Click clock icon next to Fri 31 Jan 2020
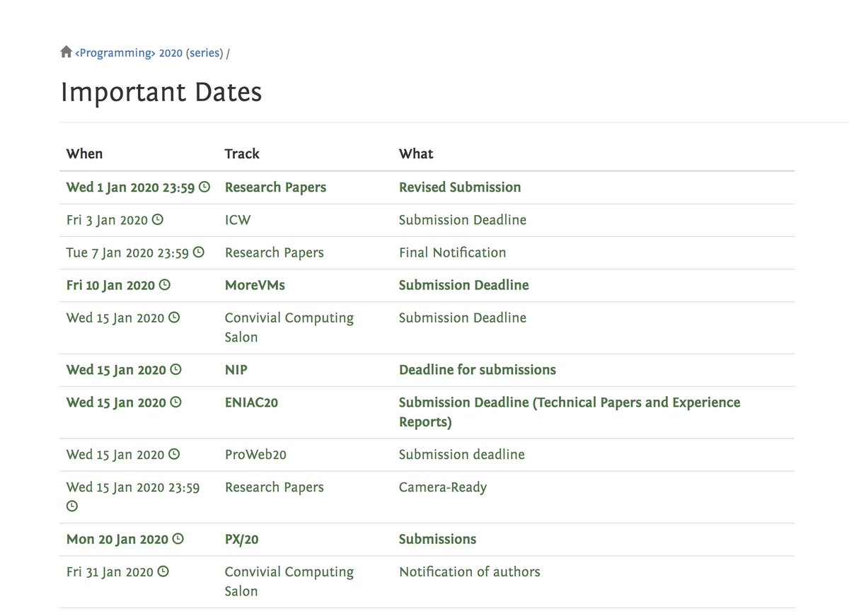Image resolution: width=849 pixels, height=616 pixels. [x=163, y=571]
